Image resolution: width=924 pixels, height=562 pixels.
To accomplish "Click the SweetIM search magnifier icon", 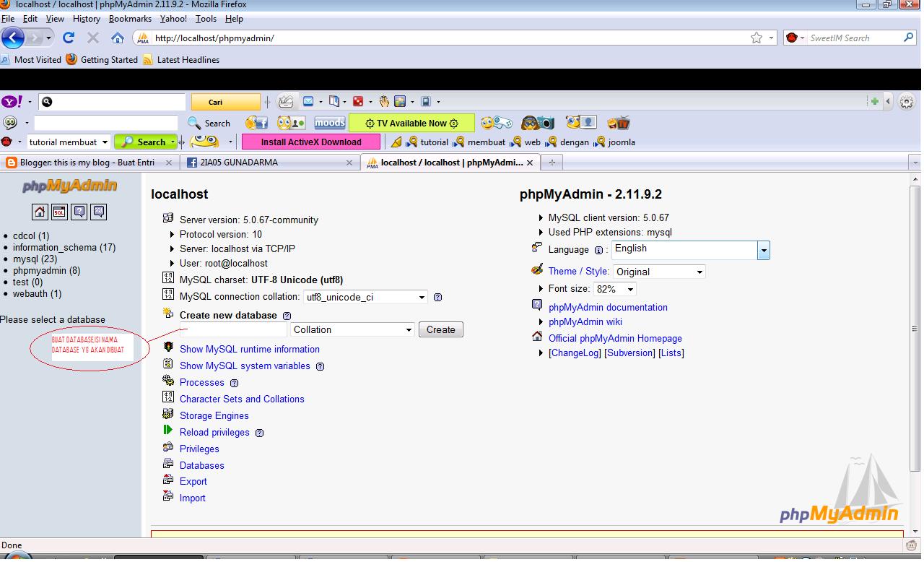I will 909,38.
